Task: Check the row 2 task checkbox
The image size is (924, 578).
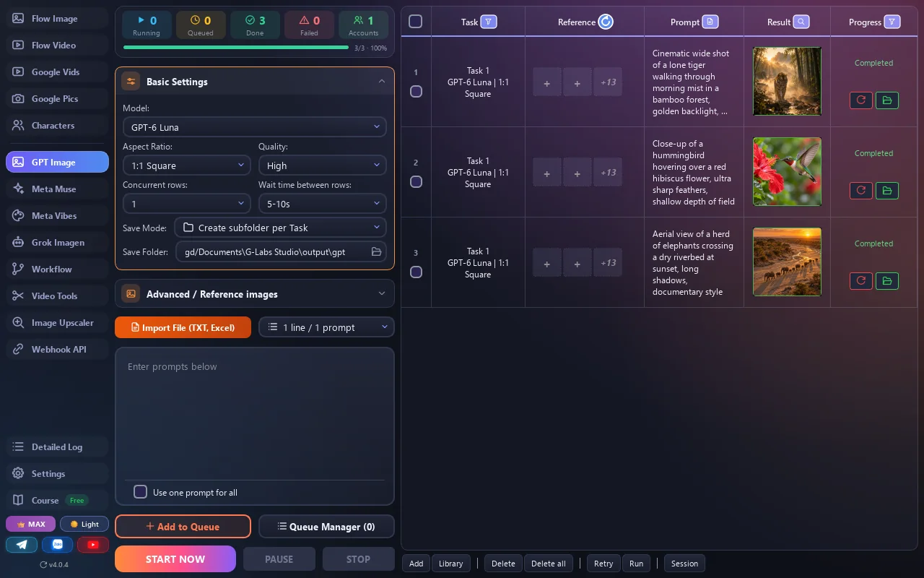Action: pyautogui.click(x=416, y=182)
